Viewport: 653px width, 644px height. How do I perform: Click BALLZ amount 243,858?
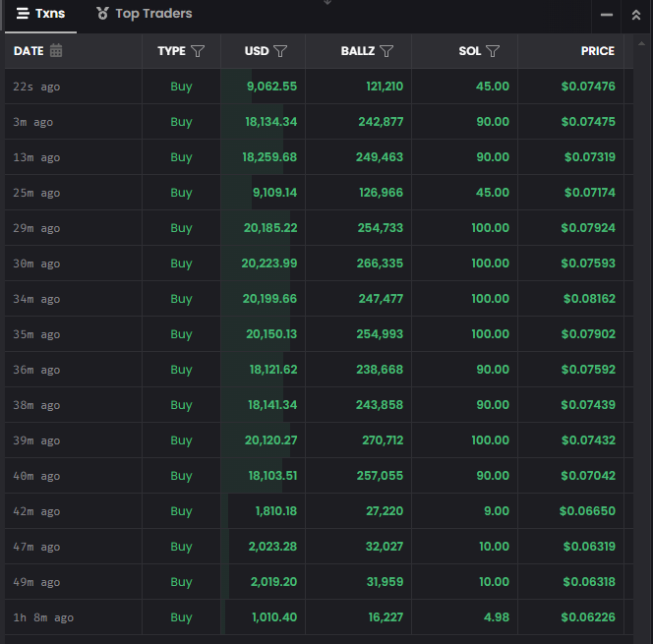point(380,405)
